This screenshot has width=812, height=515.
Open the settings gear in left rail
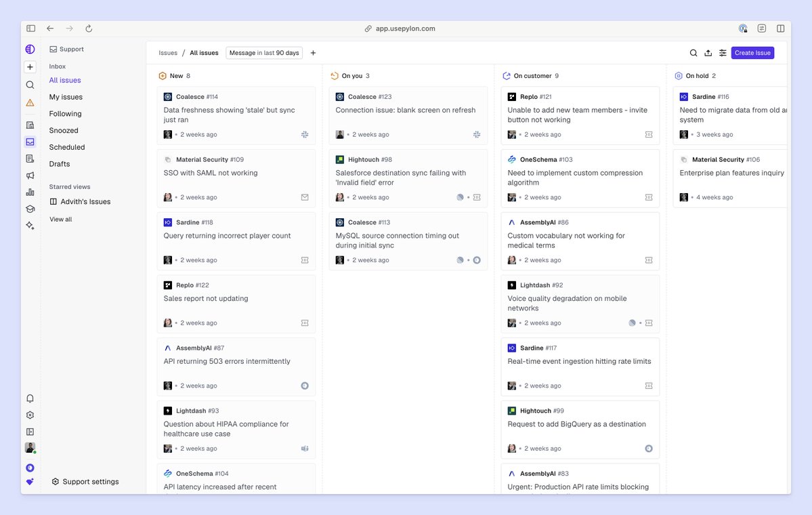(x=30, y=415)
